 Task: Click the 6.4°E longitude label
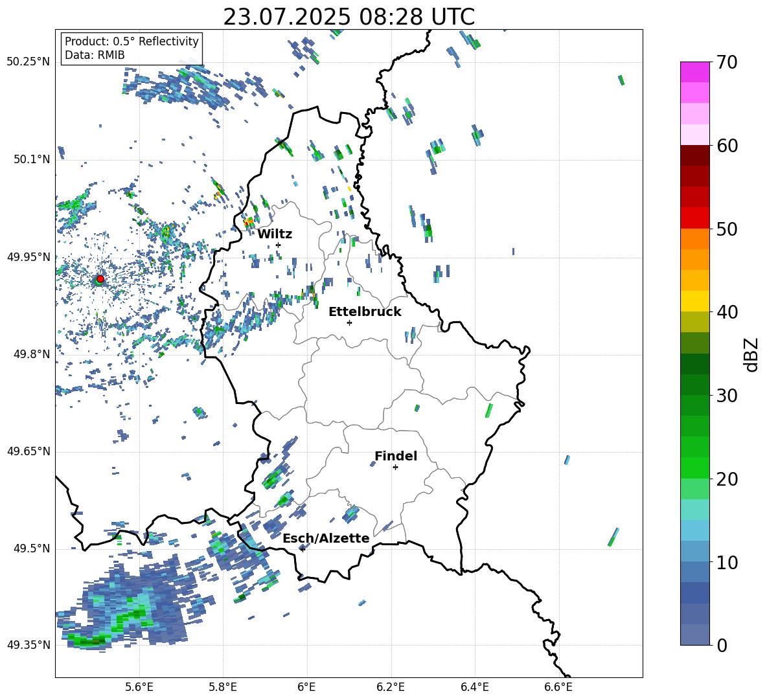[x=474, y=687]
